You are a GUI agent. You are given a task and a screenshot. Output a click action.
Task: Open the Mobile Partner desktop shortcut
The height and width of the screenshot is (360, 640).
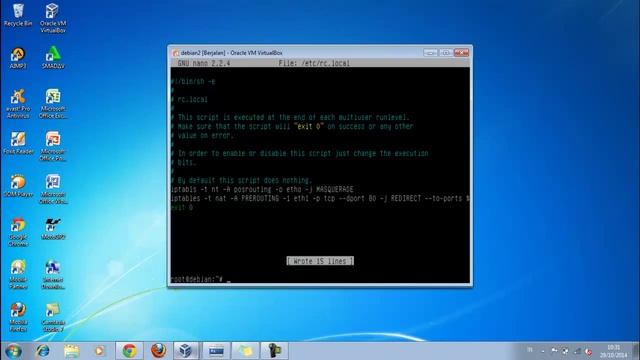[18, 275]
